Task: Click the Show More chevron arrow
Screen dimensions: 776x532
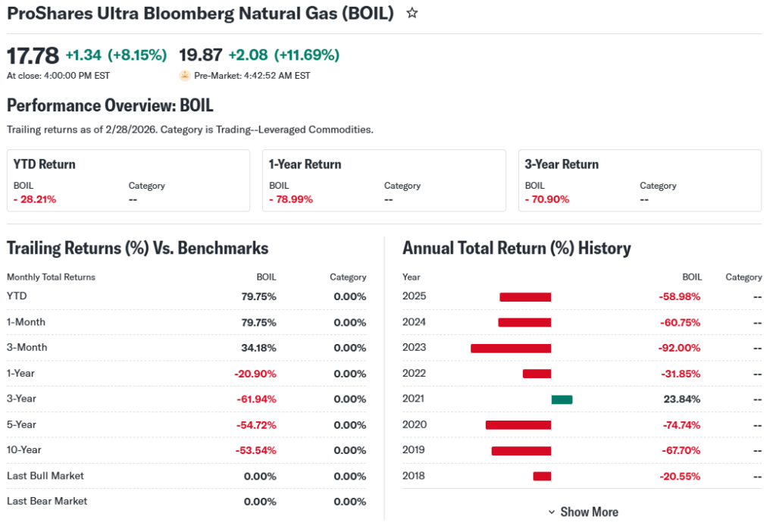Action: click(552, 512)
